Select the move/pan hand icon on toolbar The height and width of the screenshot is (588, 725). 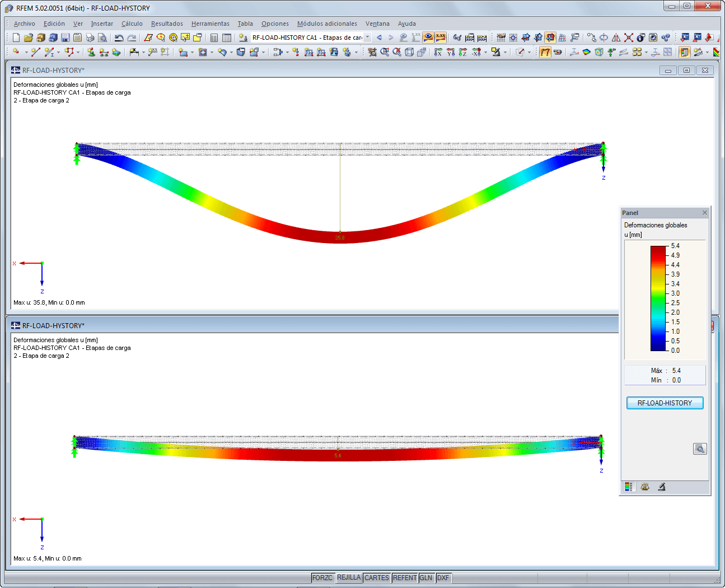click(x=372, y=52)
